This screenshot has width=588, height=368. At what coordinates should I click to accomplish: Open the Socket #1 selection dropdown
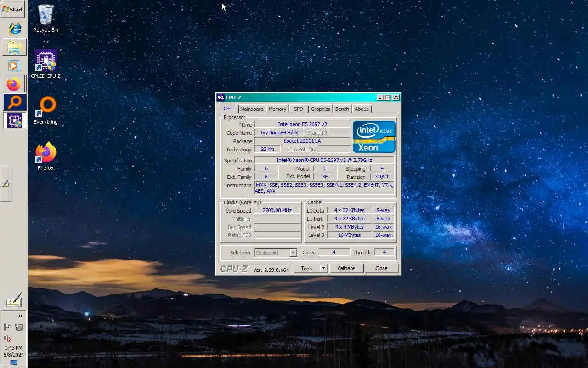(x=276, y=253)
